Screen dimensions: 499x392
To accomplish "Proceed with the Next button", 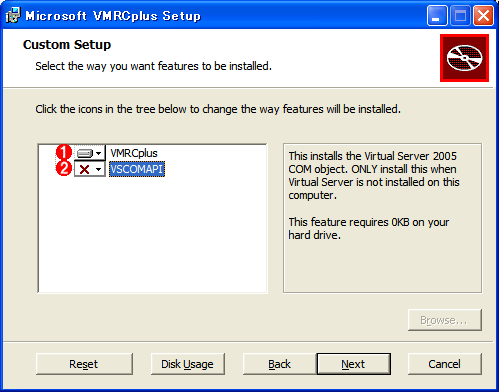I will pos(354,364).
